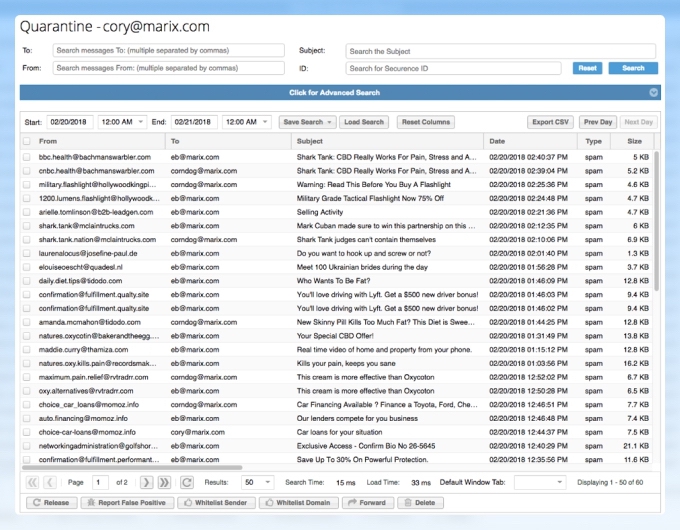Whitelist Sender button
This screenshot has width=680, height=530.
pos(216,503)
